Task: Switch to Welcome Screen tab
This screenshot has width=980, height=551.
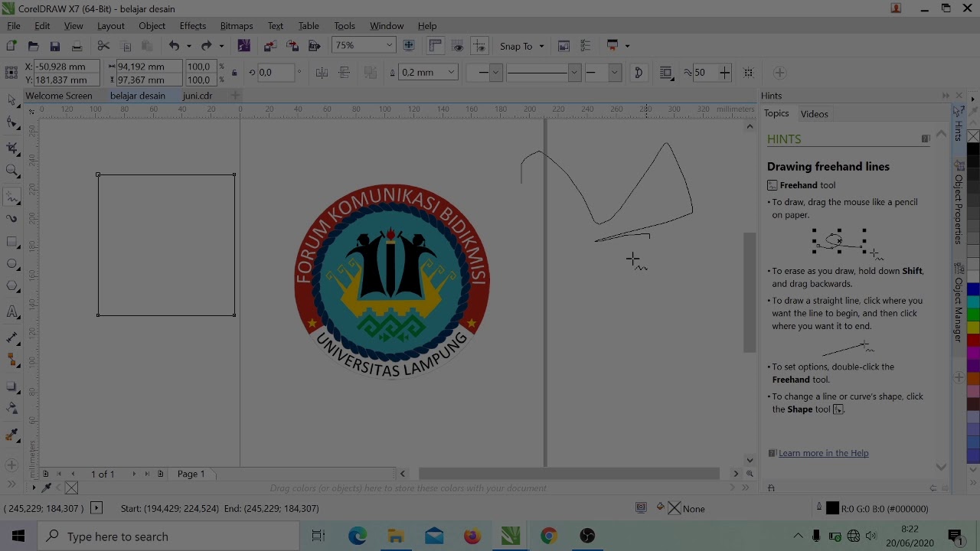Action: point(59,96)
